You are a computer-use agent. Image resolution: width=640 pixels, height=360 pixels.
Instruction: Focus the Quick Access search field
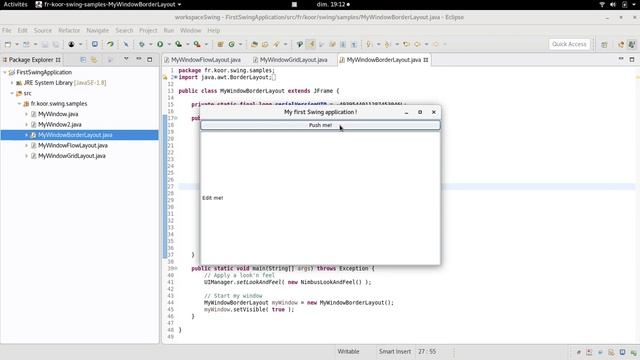click(569, 44)
